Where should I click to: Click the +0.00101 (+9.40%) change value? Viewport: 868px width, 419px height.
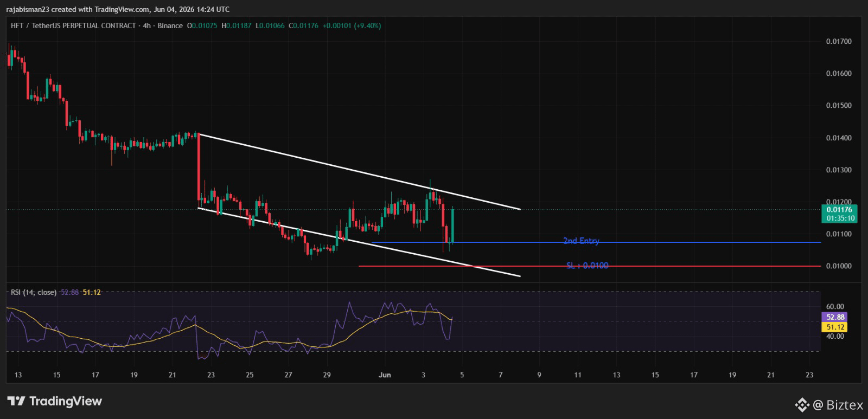[x=352, y=25]
